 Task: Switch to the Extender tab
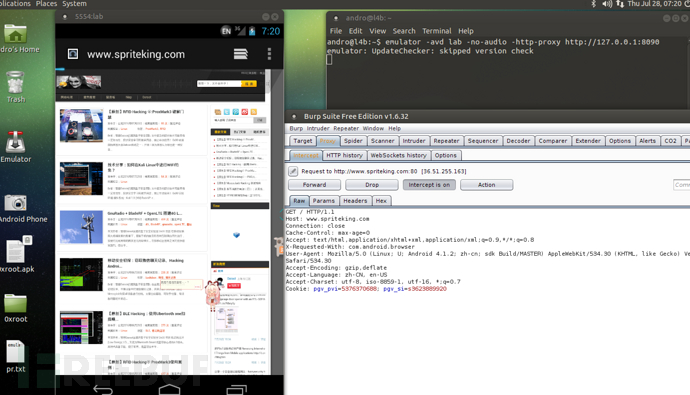[587, 141]
